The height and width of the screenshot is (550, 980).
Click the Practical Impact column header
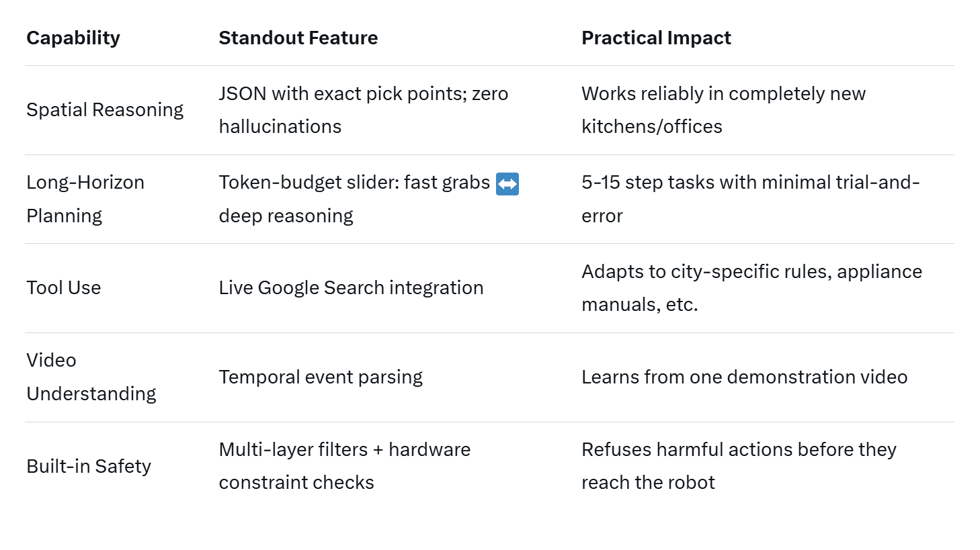tap(655, 38)
